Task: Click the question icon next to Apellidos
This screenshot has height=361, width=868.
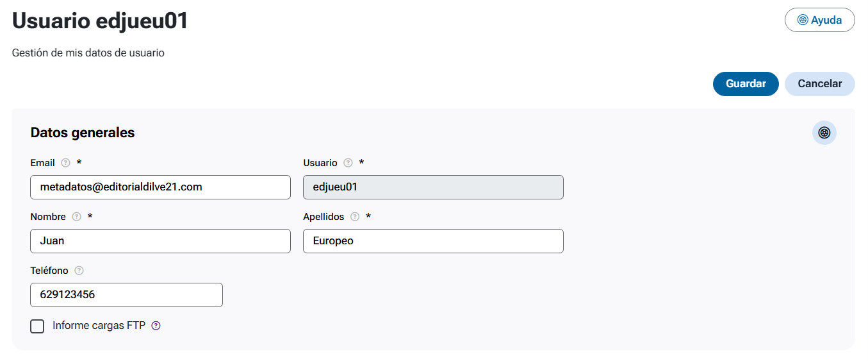Action: 355,217
